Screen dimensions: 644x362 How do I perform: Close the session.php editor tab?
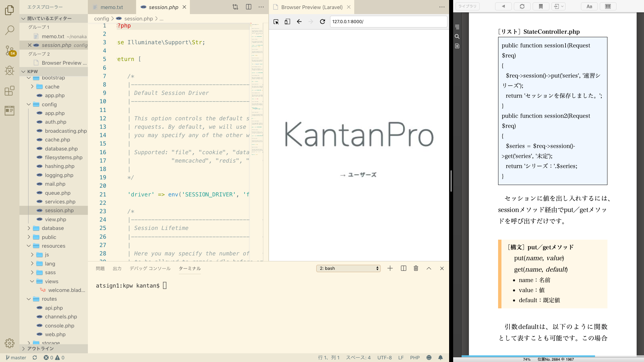pos(184,7)
